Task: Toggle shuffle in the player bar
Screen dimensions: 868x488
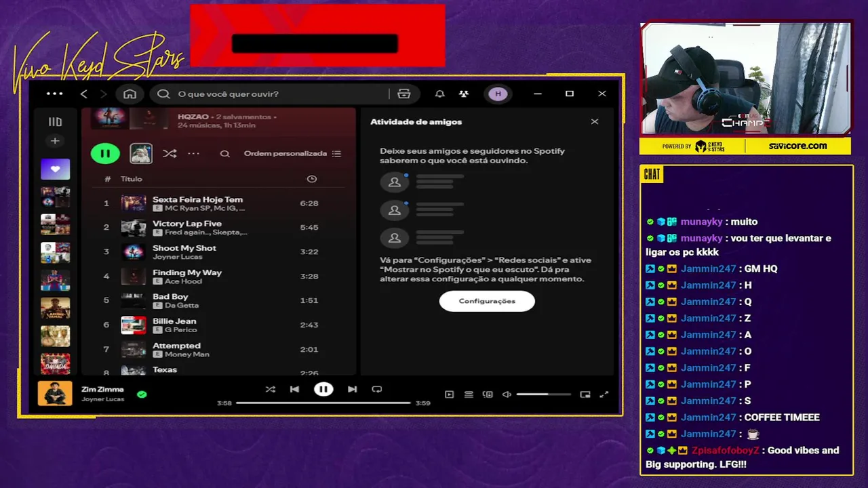Action: 271,389
